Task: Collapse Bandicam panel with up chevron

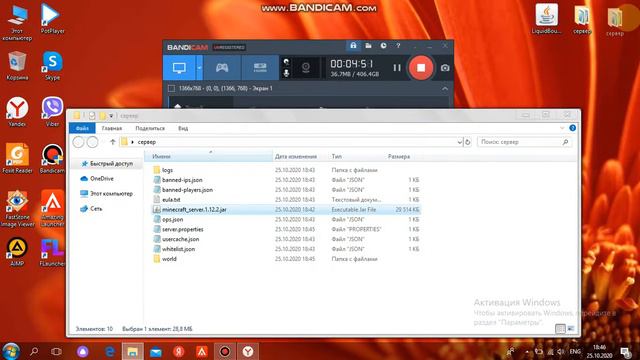Action: point(445,89)
